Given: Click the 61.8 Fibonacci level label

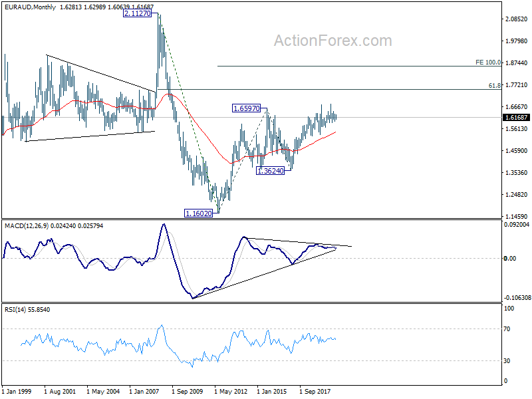Looking at the screenshot, I should click(x=495, y=86).
